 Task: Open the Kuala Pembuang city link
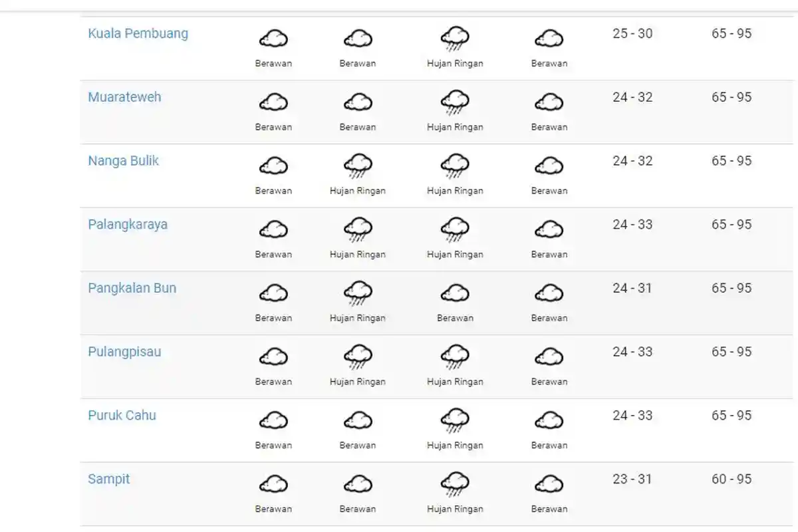tap(138, 33)
